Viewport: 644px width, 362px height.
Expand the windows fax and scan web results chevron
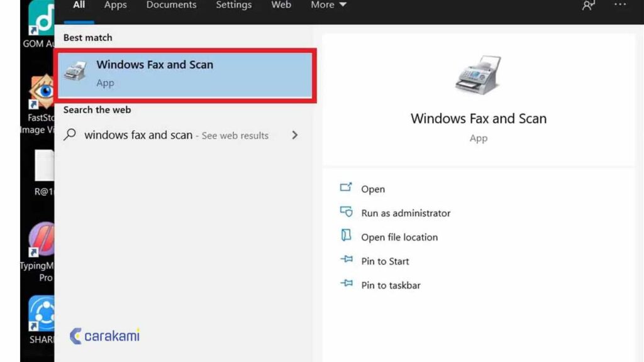tap(294, 135)
